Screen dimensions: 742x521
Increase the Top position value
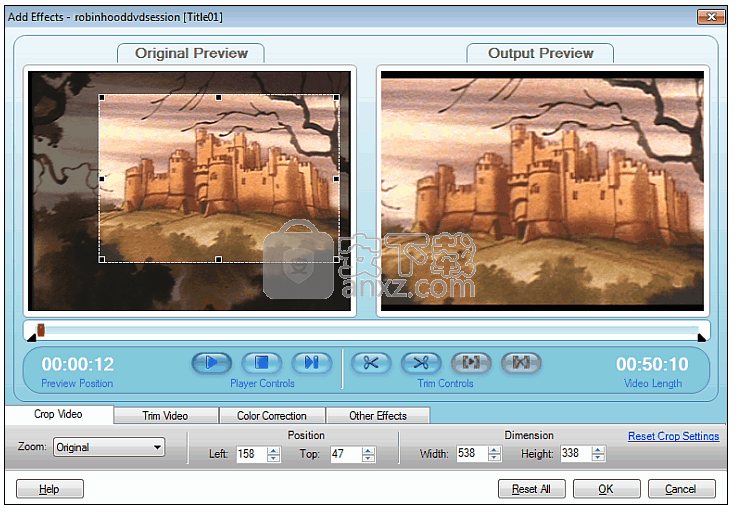click(x=368, y=450)
